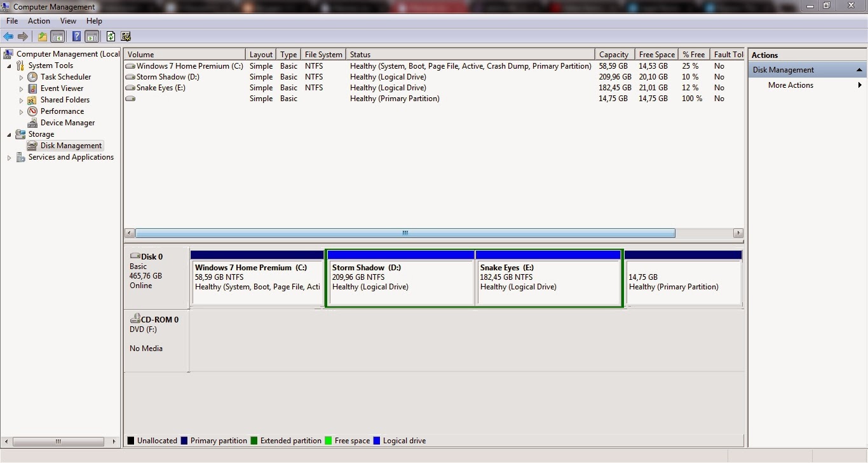Click the Forward arrow toolbar icon
Screen dimensions: 868x463
23,36
